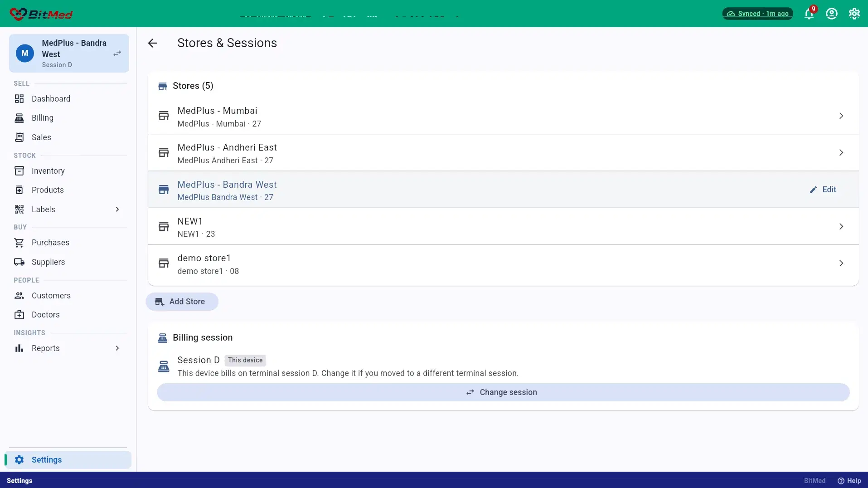Select the demo store1 store name

tap(204, 258)
